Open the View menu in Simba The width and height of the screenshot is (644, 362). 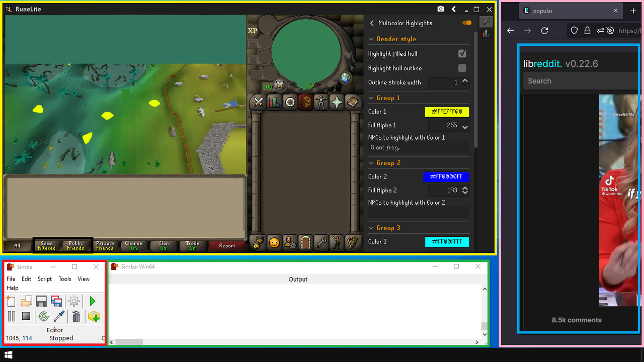(84, 279)
